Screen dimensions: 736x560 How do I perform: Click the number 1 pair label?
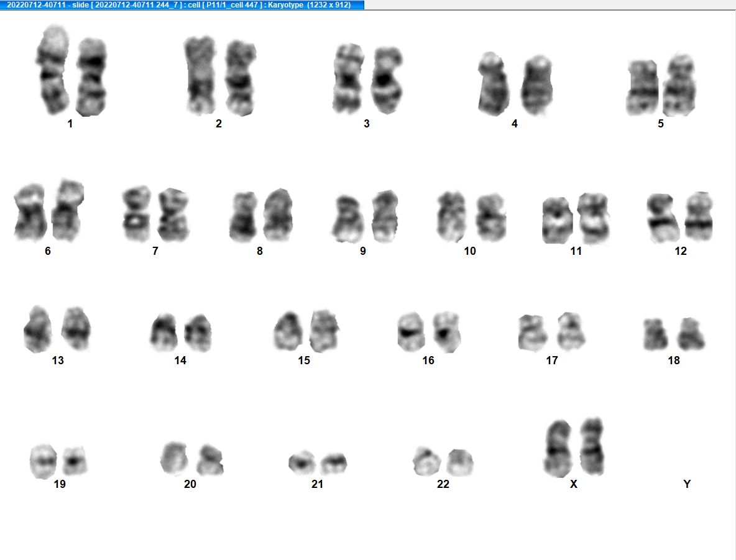pos(70,124)
